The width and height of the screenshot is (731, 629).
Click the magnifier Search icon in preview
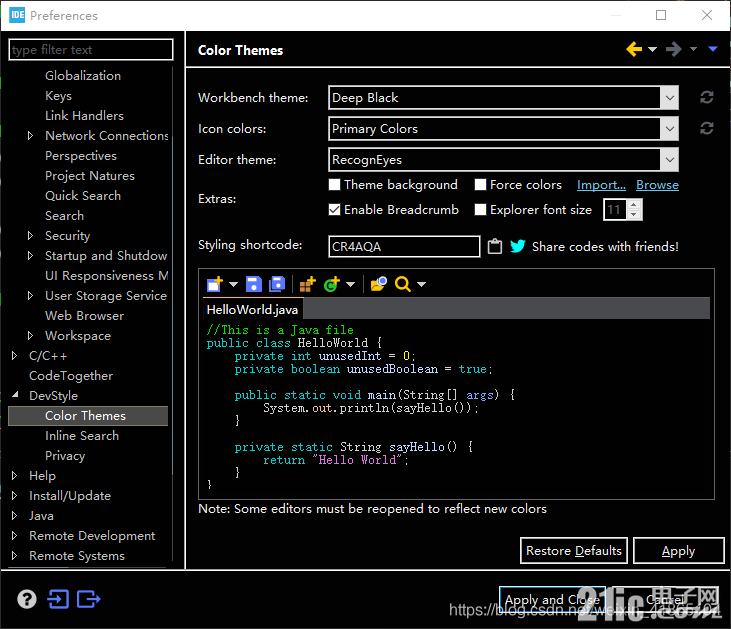pos(403,284)
